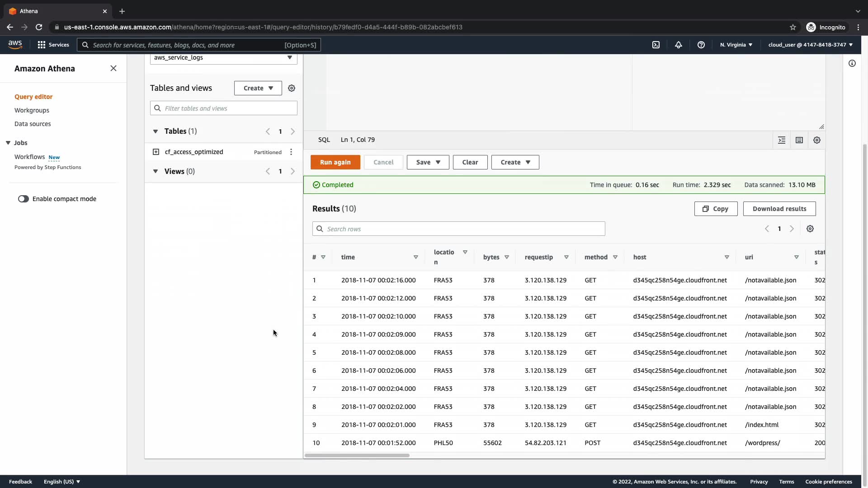Open cf_access_optimized table actions menu

coord(291,152)
